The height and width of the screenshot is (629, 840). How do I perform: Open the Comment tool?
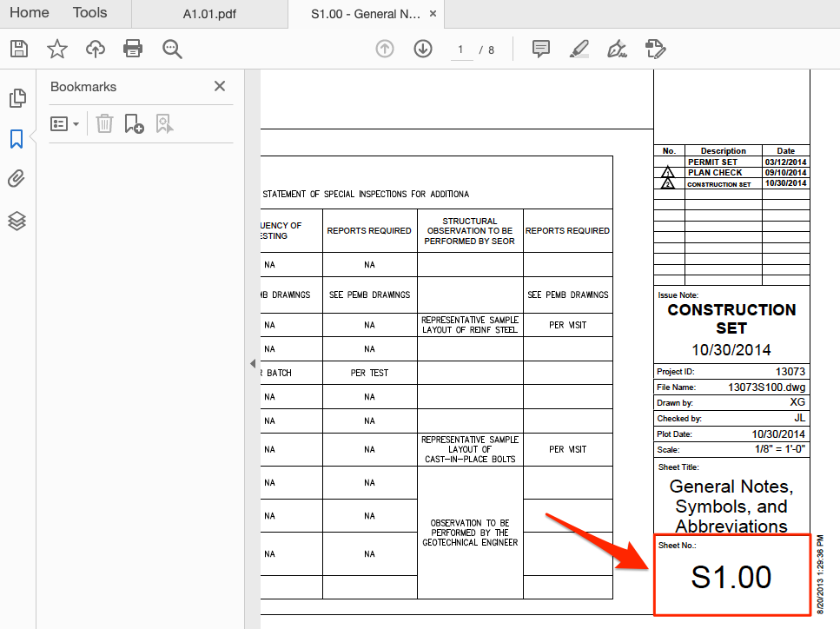pos(540,49)
